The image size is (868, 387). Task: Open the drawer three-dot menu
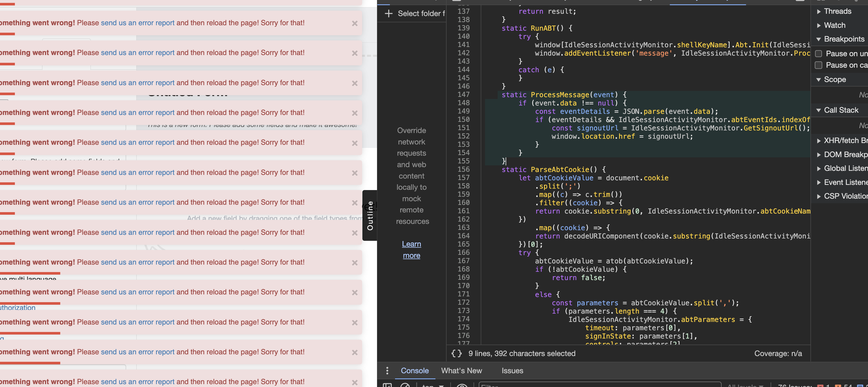pos(387,370)
